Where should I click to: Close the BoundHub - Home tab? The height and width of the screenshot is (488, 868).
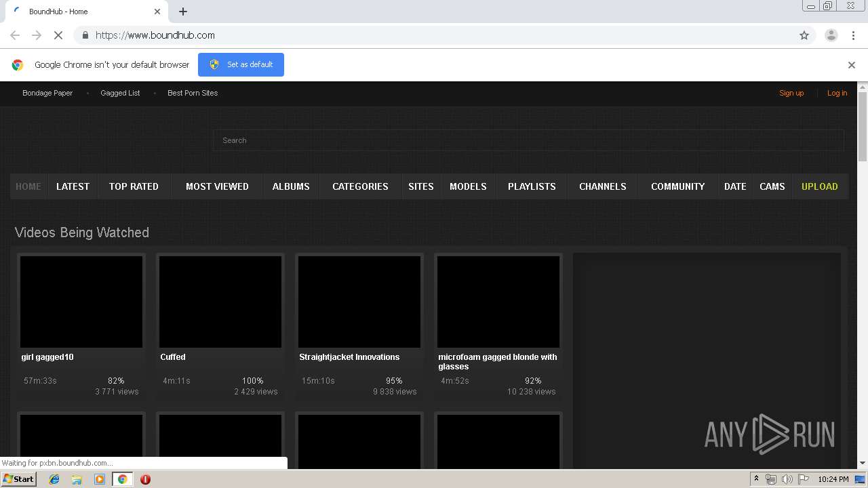coord(157,12)
